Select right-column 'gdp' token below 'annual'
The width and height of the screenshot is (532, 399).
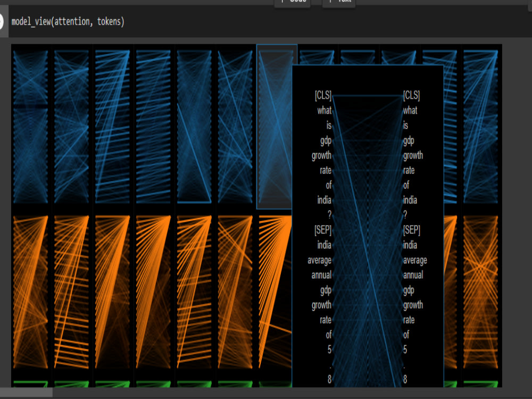click(409, 290)
